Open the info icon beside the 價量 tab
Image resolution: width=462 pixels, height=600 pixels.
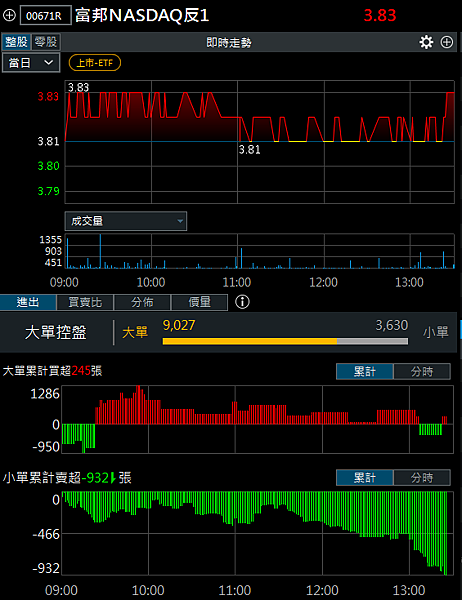(242, 302)
